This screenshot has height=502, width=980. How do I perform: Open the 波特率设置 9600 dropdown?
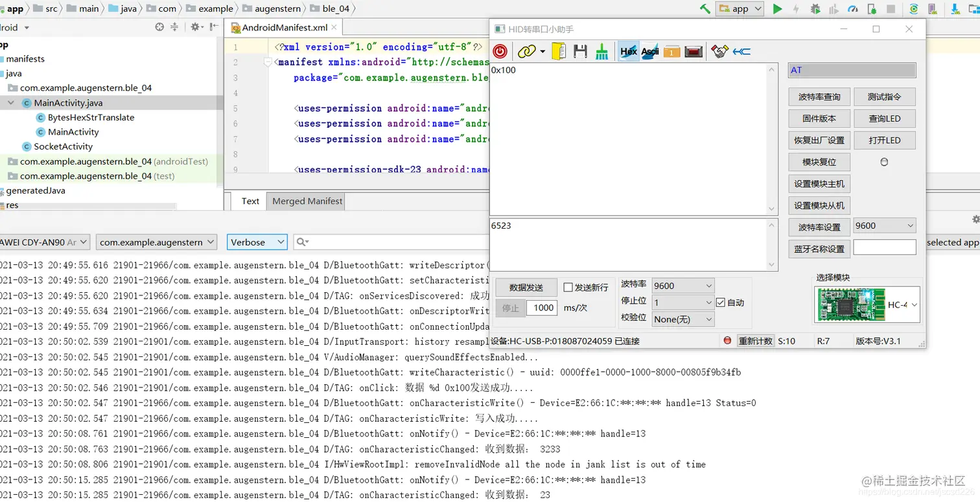pyautogui.click(x=885, y=225)
